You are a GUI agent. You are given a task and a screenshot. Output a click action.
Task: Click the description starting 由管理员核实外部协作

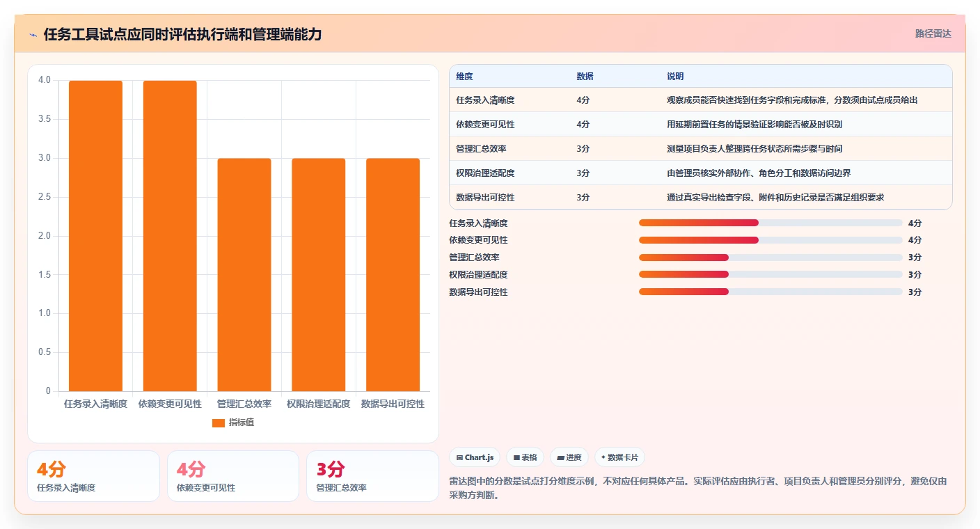coord(759,173)
